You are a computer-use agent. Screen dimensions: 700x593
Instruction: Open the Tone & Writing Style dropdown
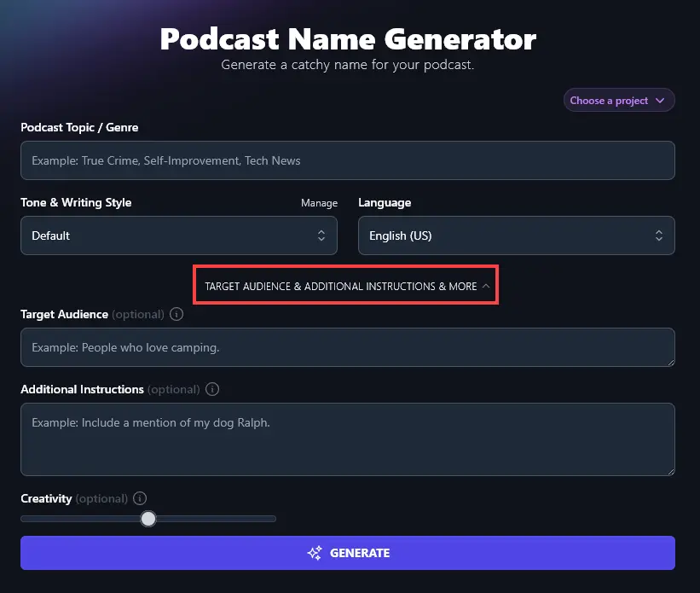(178, 235)
